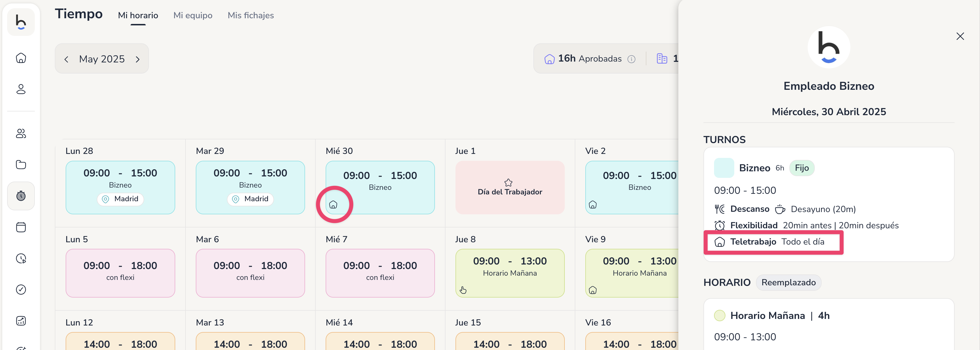
Task: Open Mié 14 shift 14:00 - 18:00
Action: coord(380,341)
